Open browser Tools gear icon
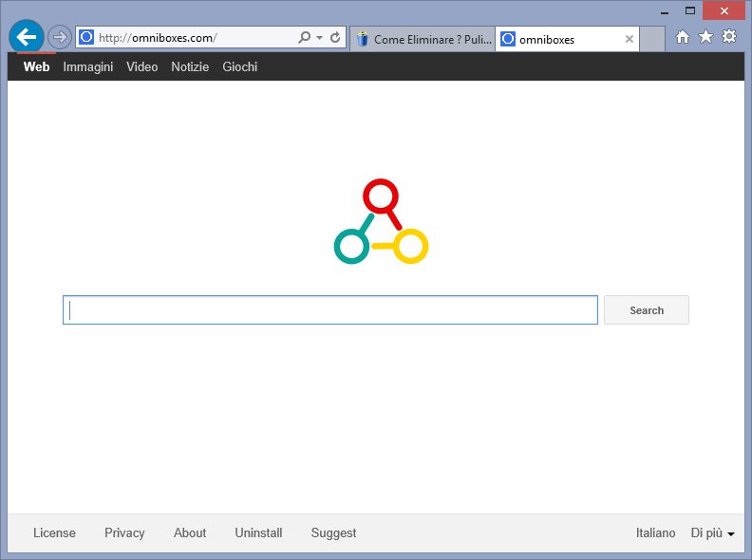The image size is (752, 560). coord(729,36)
